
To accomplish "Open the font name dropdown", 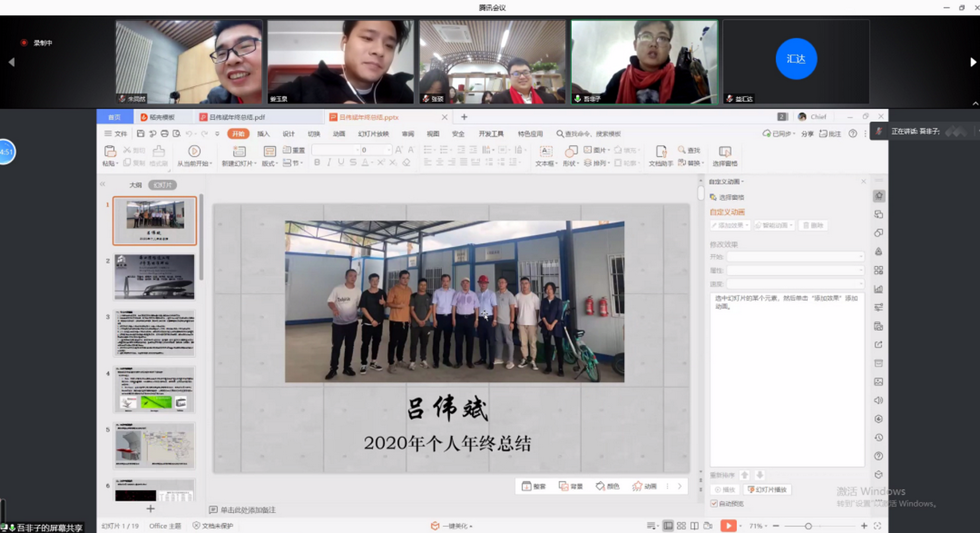I will [357, 150].
